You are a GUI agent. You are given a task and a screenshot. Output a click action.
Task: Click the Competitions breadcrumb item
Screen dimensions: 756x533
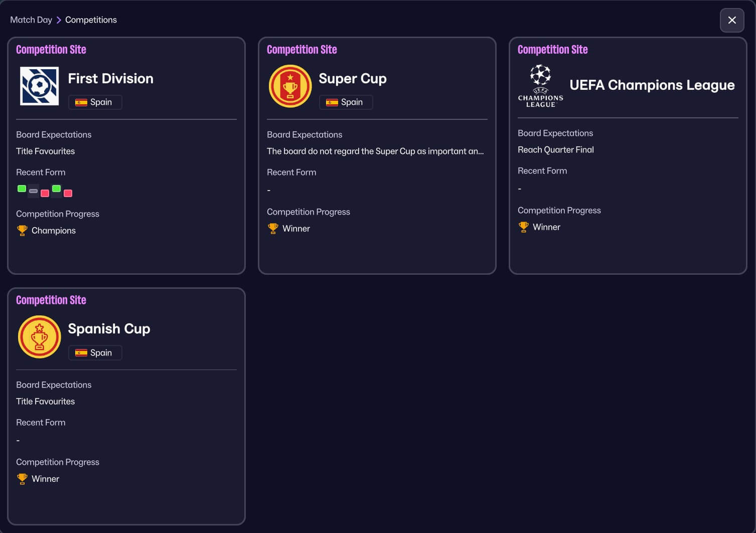tap(91, 20)
